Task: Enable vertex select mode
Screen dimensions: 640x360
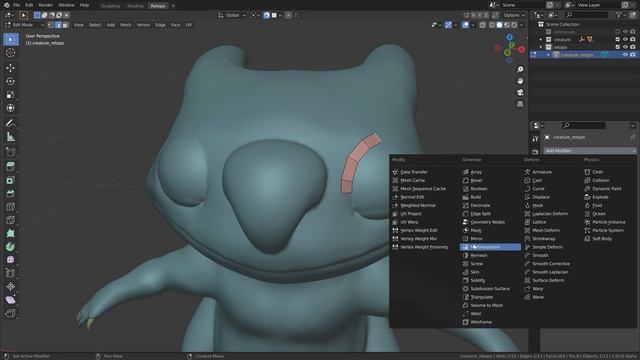Action: click(51, 25)
